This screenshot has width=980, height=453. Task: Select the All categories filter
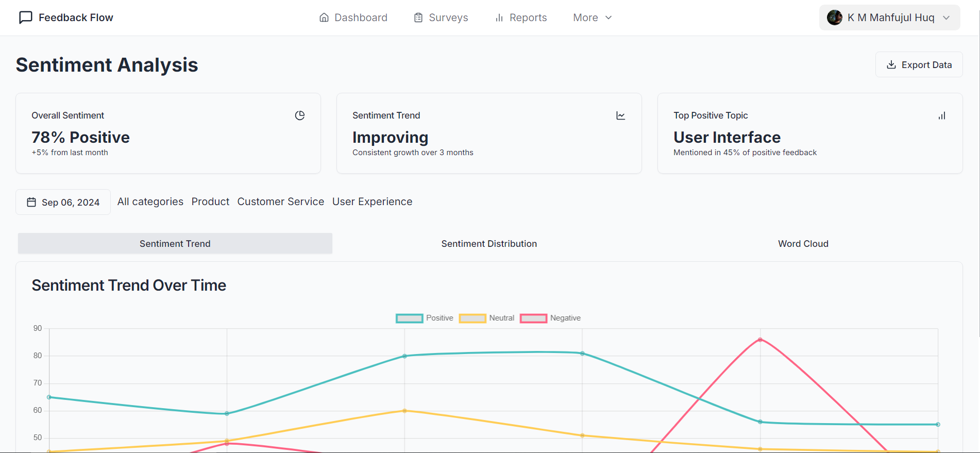click(150, 202)
